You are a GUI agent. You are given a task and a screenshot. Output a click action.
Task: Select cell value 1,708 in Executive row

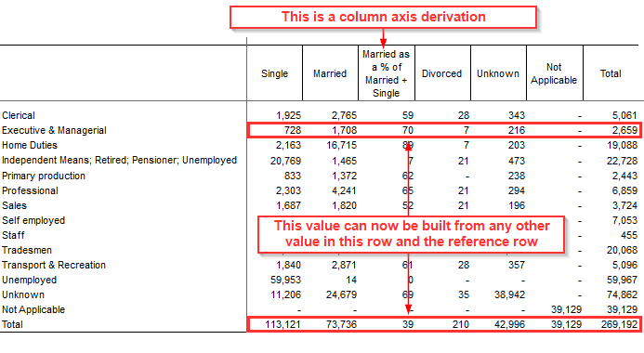[344, 131]
